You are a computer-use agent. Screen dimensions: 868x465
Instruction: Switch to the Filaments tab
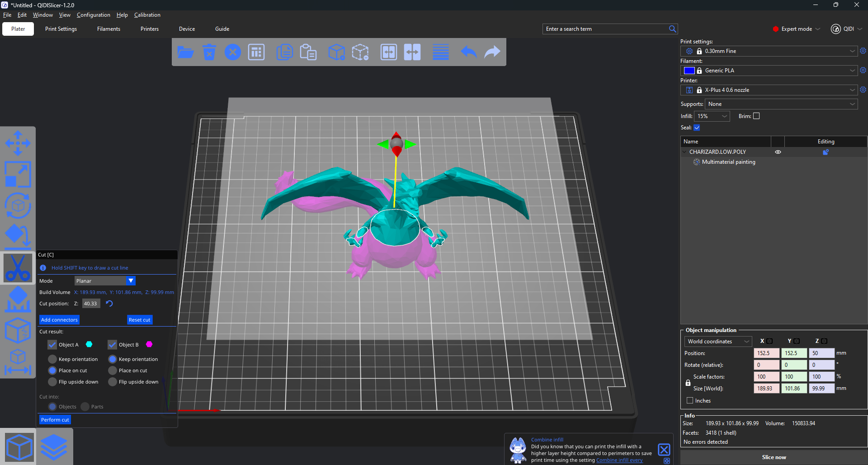108,29
